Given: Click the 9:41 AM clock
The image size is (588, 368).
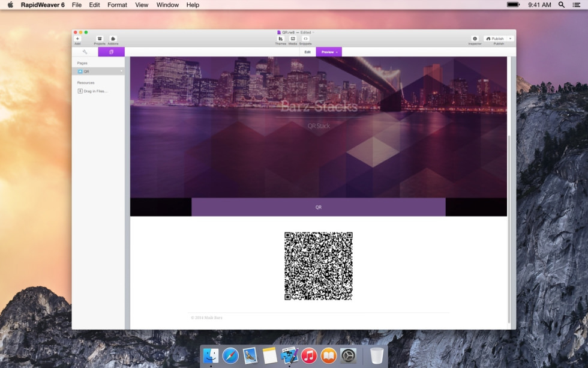Looking at the screenshot, I should coord(539,5).
